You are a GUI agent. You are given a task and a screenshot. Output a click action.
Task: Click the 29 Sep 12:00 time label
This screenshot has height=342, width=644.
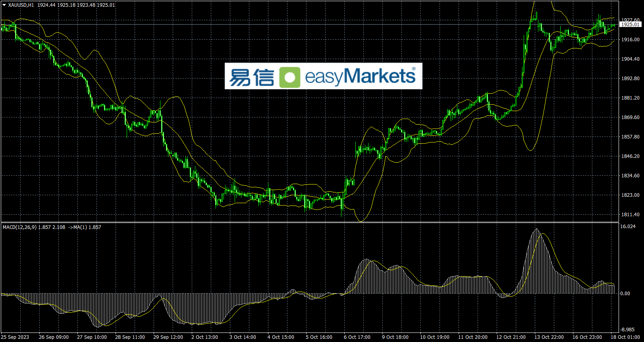point(168,337)
